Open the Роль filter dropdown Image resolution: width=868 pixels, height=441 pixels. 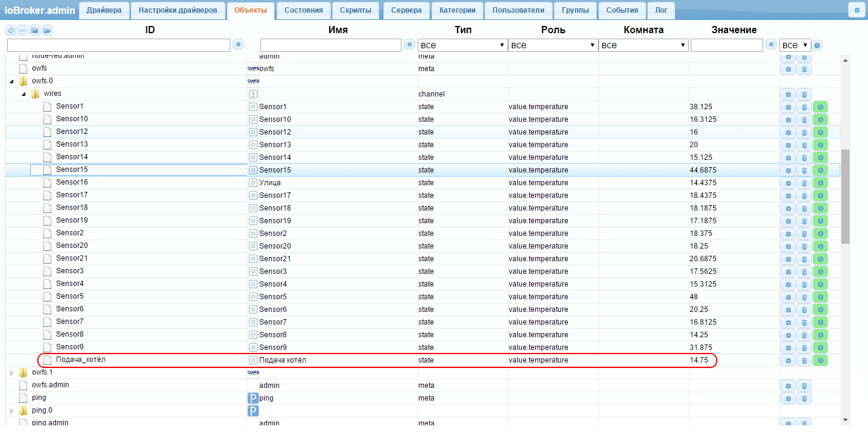click(x=553, y=45)
